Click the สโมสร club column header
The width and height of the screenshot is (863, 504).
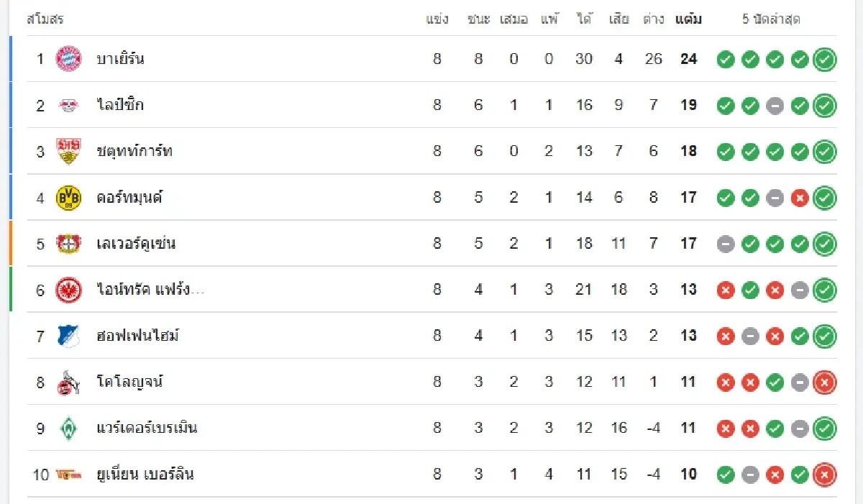tap(45, 19)
